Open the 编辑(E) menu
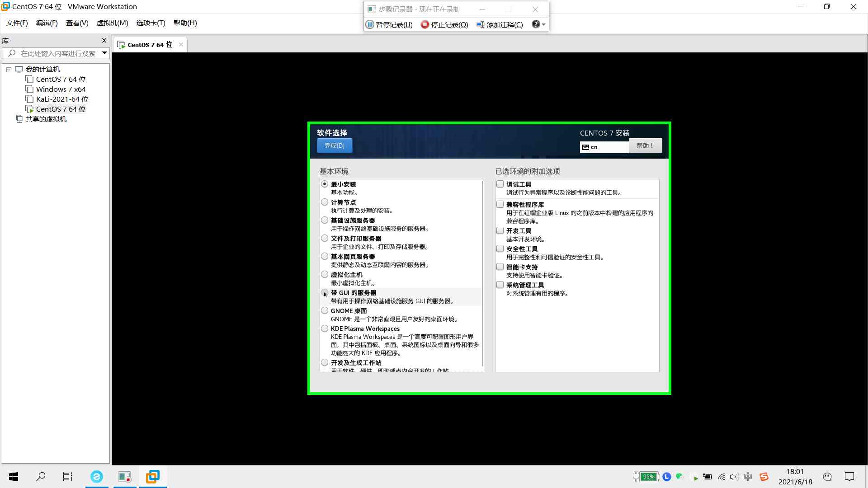This screenshot has height=488, width=868. click(47, 23)
